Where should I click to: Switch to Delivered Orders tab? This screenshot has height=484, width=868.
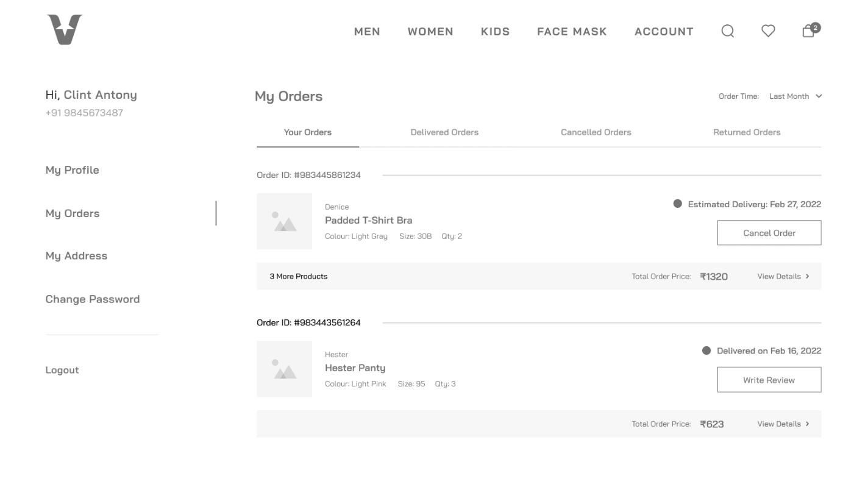click(444, 132)
